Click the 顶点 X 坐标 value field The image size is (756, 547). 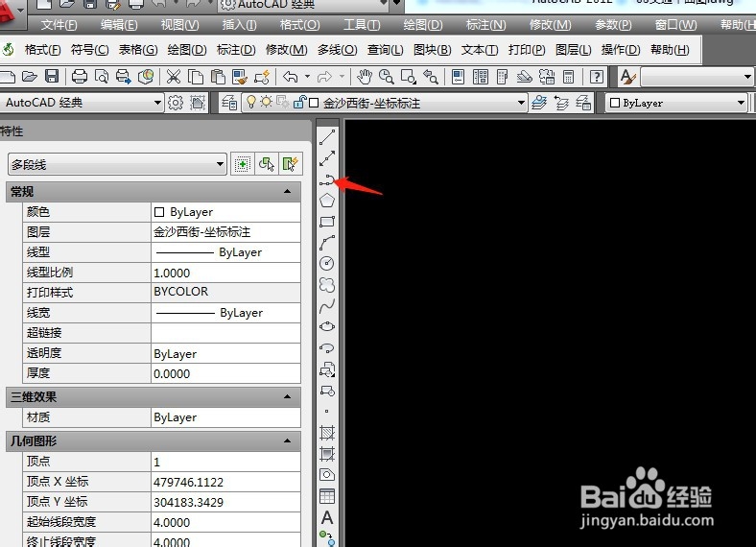point(225,482)
